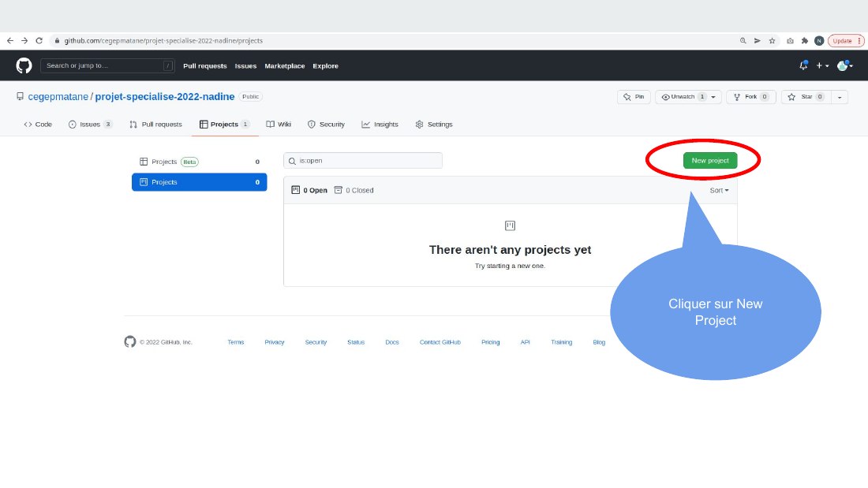Switch to the repository Issues tab
The width and height of the screenshot is (868, 488).
click(90, 125)
